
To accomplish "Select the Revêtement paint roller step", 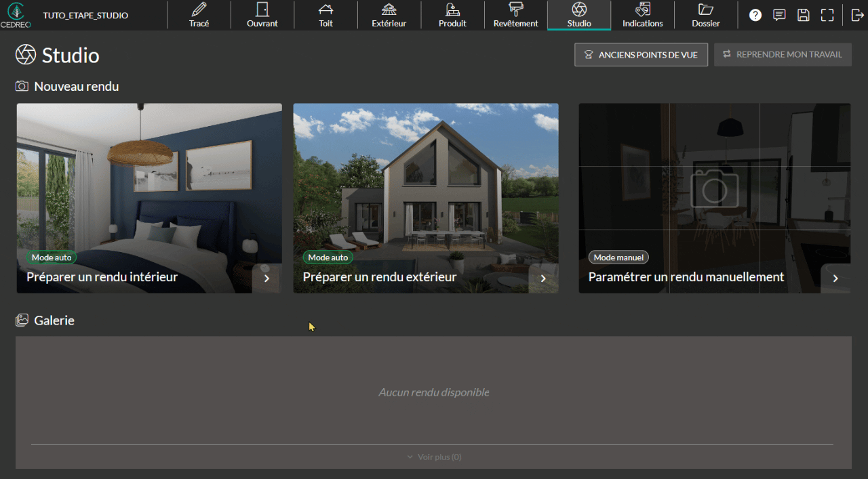I will 515,15.
